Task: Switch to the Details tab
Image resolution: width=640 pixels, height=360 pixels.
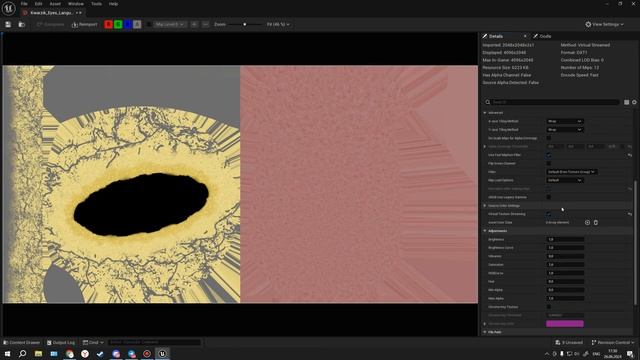Action: 496,36
